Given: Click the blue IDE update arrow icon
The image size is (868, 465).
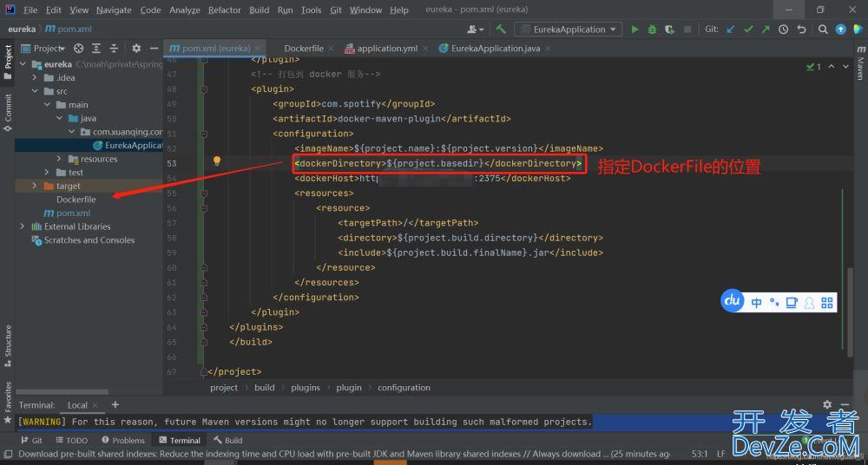Looking at the screenshot, I should coord(841,29).
